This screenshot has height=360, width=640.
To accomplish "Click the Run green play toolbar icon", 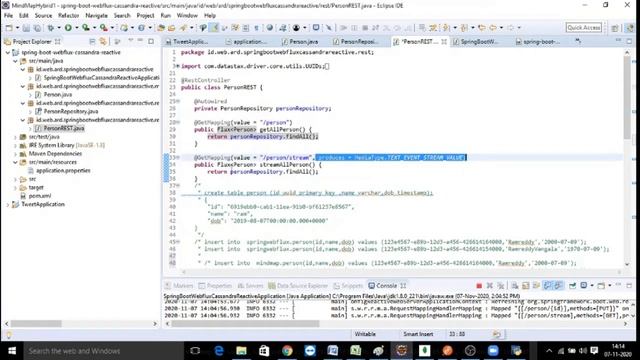I will tap(68, 28).
